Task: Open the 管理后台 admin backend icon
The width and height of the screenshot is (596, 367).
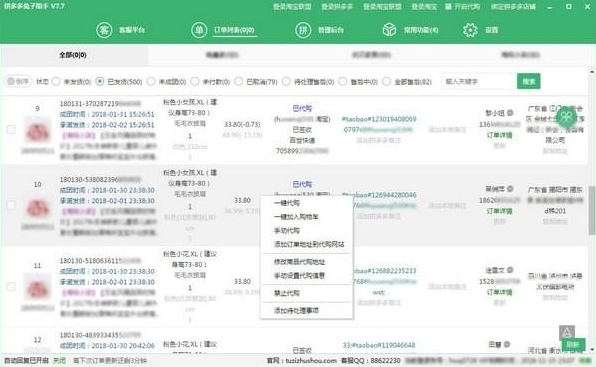Action: 303,30
